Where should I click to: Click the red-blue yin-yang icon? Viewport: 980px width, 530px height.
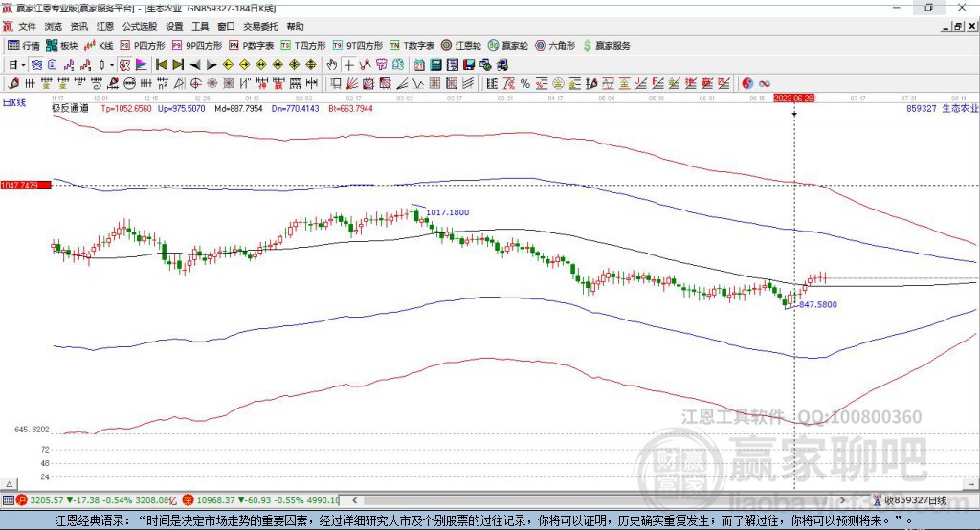[747, 84]
